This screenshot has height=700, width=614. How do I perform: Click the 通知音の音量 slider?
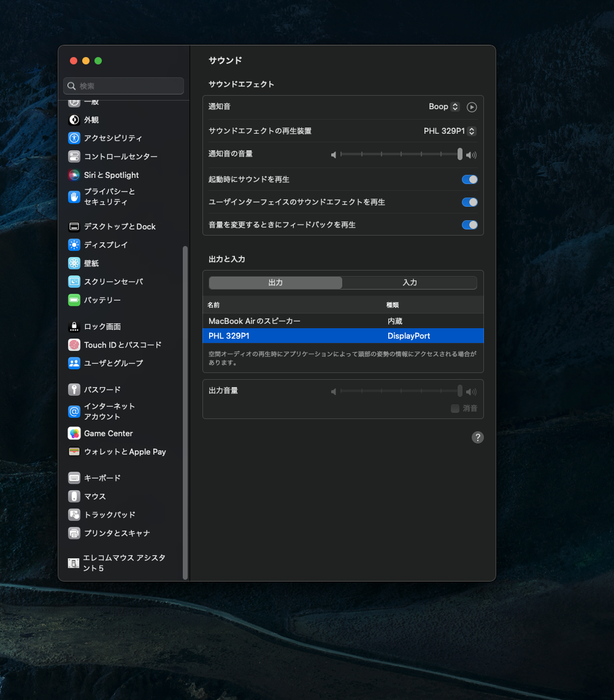pos(399,155)
